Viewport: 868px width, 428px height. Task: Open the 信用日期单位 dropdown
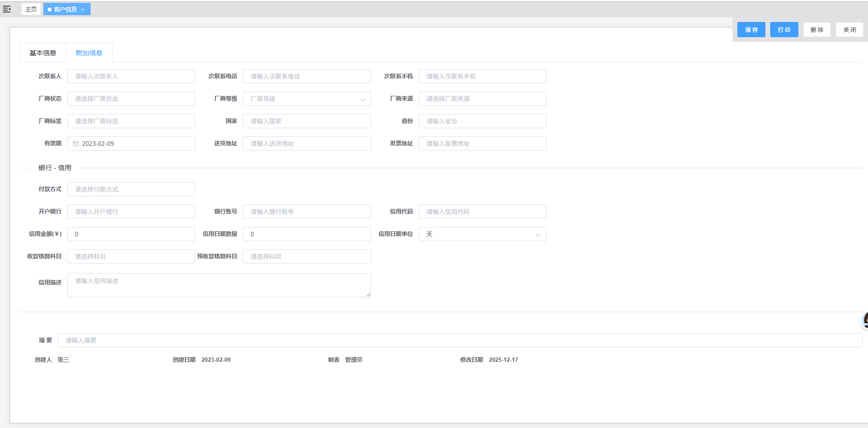pos(482,234)
